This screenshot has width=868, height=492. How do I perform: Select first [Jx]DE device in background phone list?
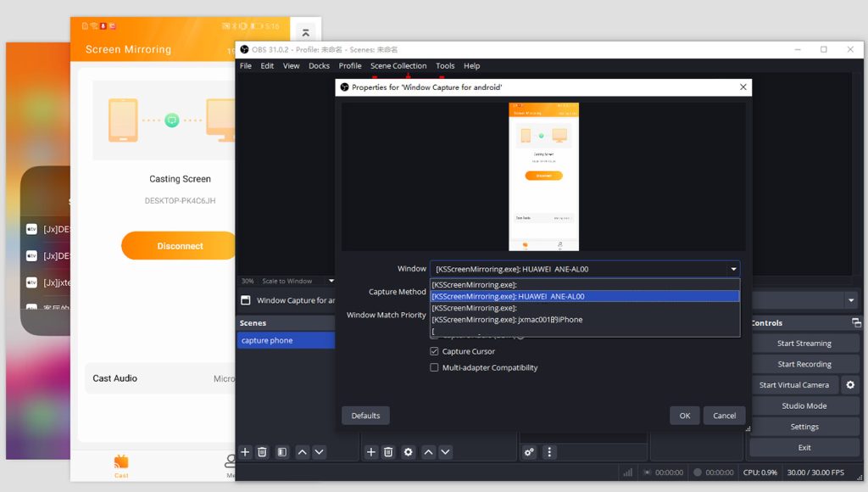tap(48, 229)
